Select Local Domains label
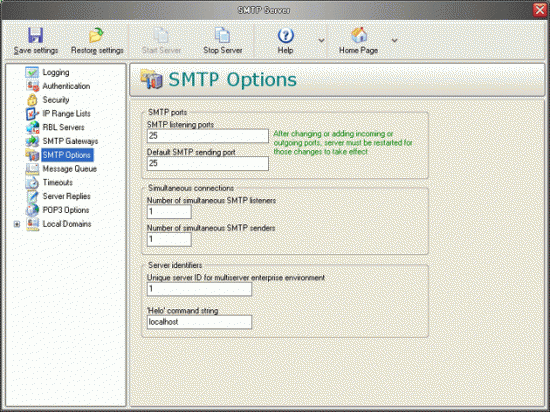Image resolution: width=550 pixels, height=412 pixels. (x=67, y=224)
